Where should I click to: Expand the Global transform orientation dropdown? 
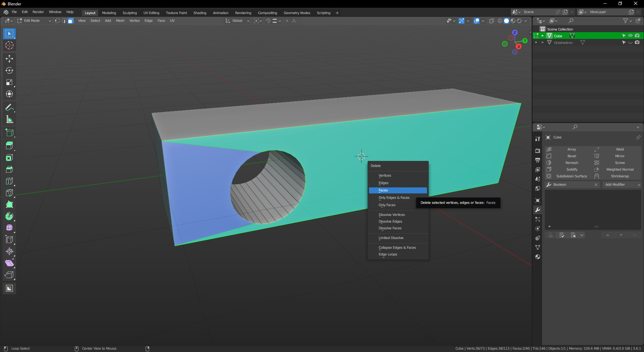pyautogui.click(x=237, y=21)
